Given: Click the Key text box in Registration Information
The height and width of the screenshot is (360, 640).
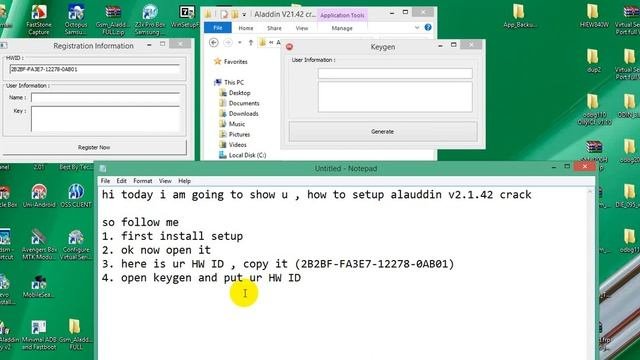Looking at the screenshot, I should point(105,119).
